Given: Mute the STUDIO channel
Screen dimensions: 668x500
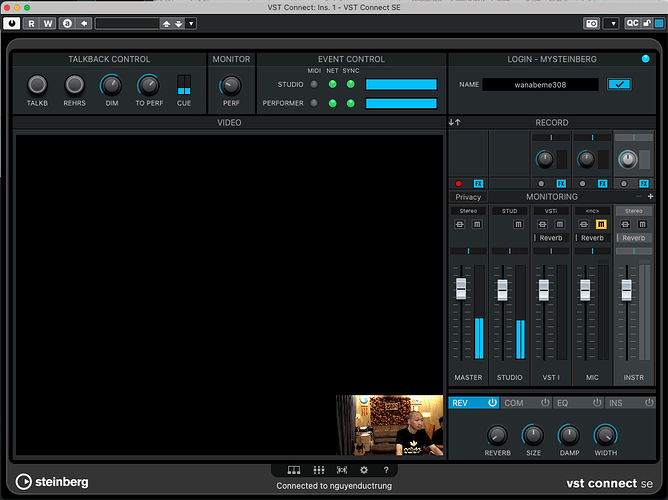Looking at the screenshot, I should [518, 224].
